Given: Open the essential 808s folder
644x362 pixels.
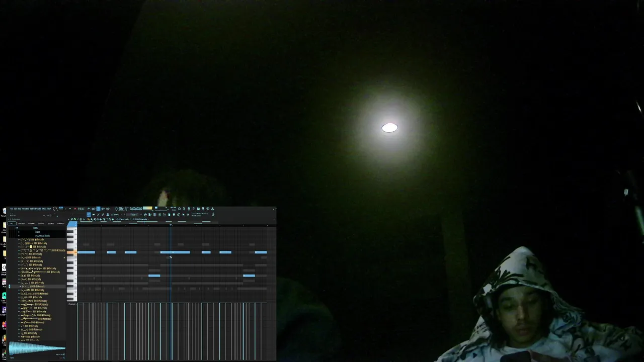Looking at the screenshot, I should click(x=43, y=236).
